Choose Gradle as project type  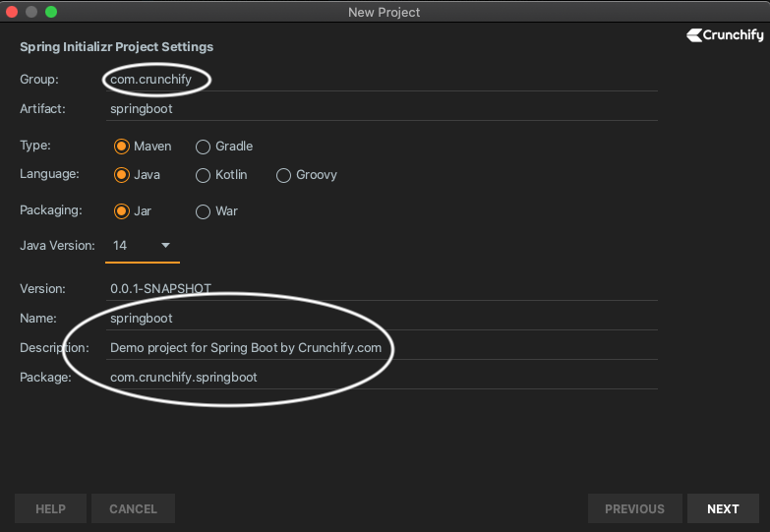pos(204,147)
